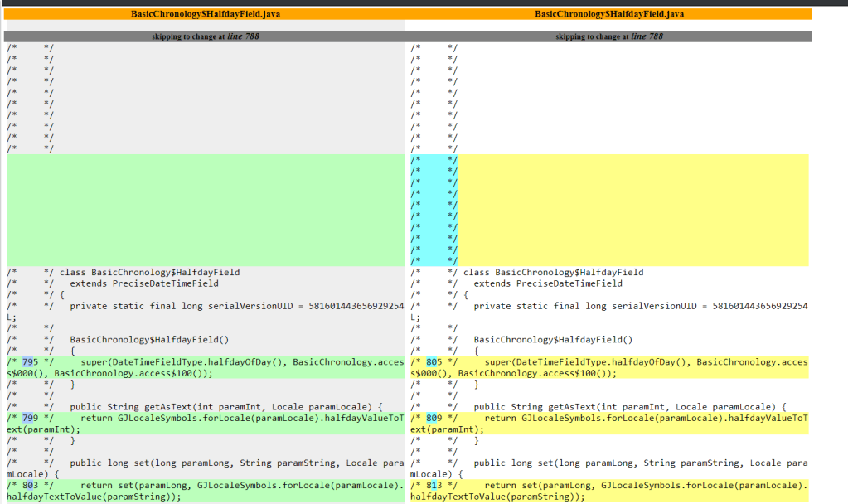
Task: Click line number 805 in right pane
Action: 434,362
